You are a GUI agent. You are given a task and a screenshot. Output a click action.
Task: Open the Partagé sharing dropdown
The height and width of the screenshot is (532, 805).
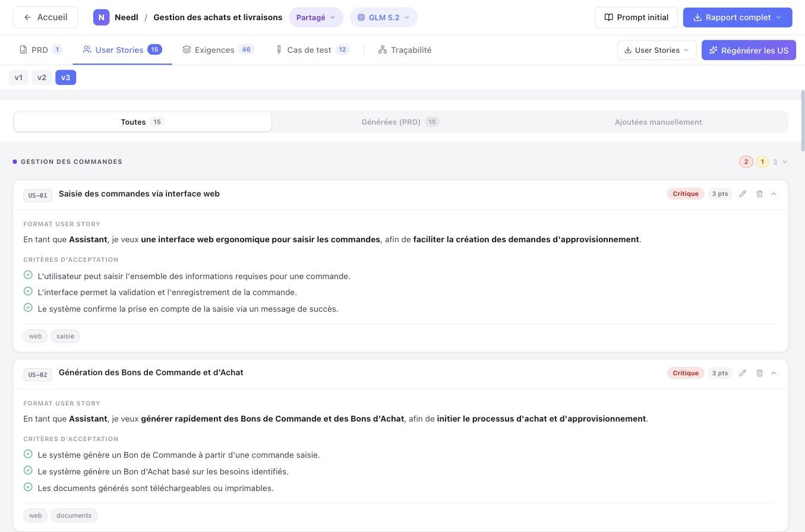[x=316, y=17]
